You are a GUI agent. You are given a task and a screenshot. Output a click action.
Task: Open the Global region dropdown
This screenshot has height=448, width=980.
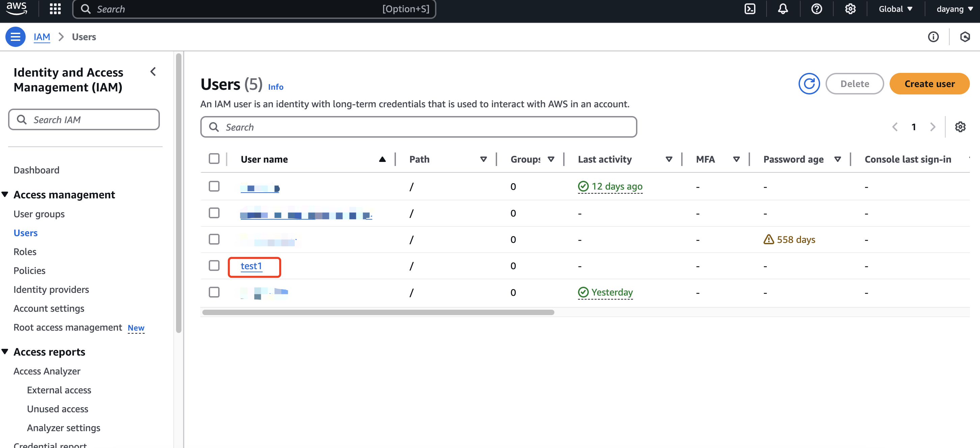pos(895,9)
